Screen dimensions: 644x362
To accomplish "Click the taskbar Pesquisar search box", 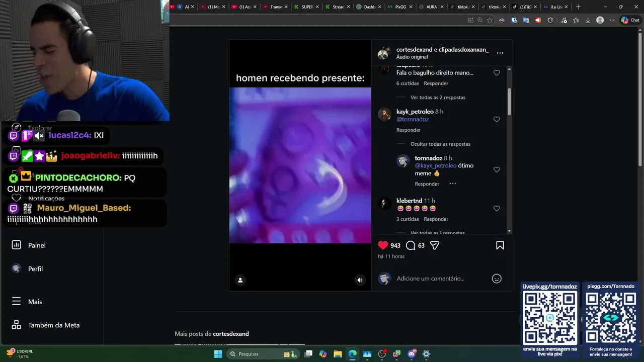I will (x=262, y=354).
